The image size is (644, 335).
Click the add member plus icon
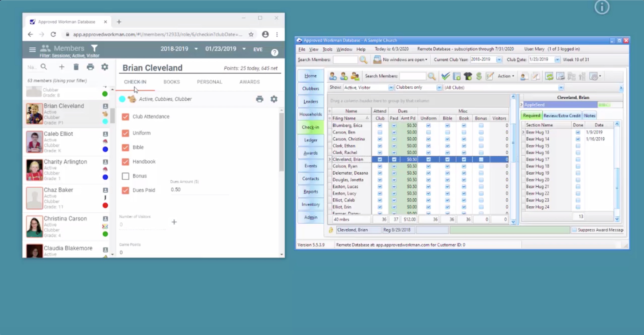62,67
